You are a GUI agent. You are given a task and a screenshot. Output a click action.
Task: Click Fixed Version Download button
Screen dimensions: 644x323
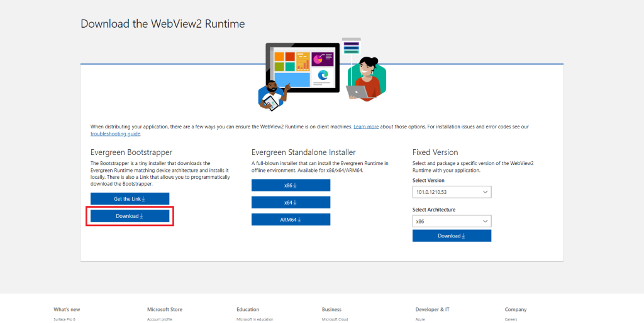(452, 236)
